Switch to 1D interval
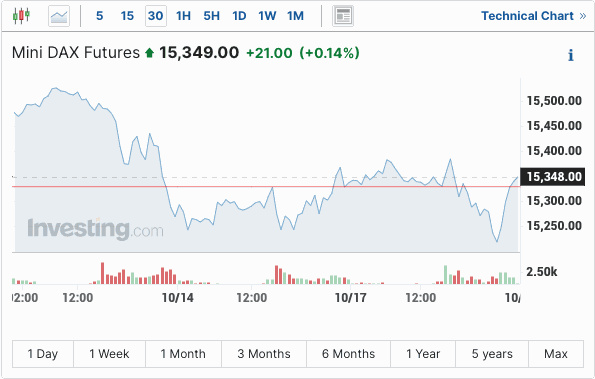This screenshot has width=595, height=379. pos(239,16)
